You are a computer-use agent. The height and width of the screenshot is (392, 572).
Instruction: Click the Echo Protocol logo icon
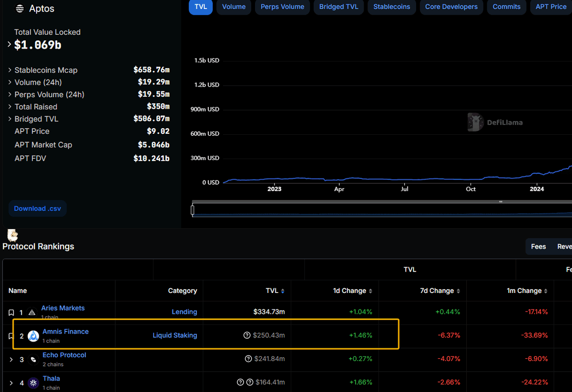point(33,360)
